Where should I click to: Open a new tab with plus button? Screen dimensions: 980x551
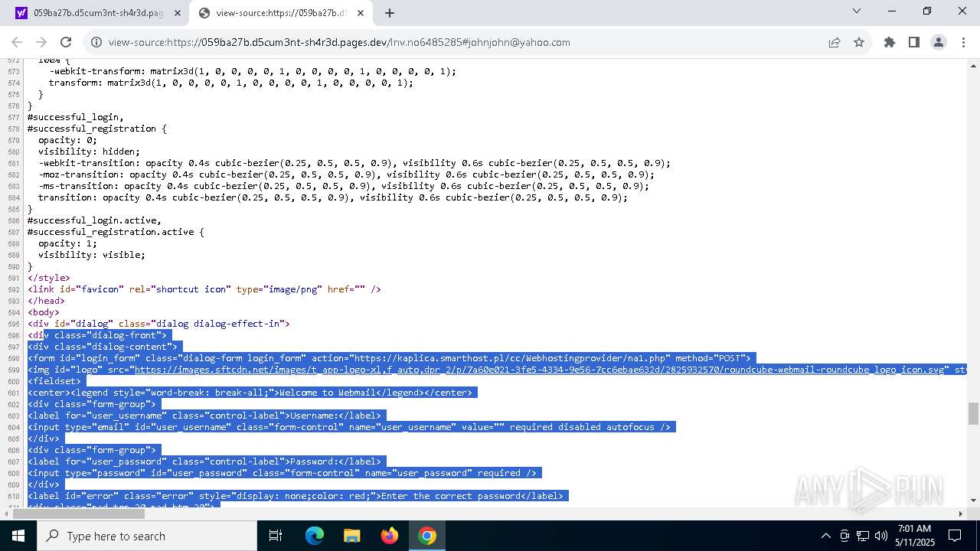(390, 13)
